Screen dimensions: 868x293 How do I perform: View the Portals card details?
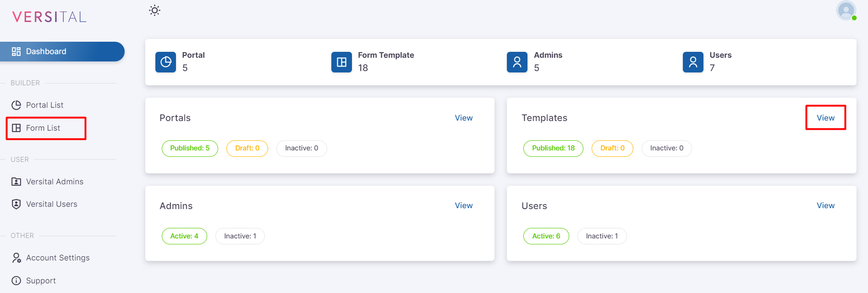coord(463,118)
